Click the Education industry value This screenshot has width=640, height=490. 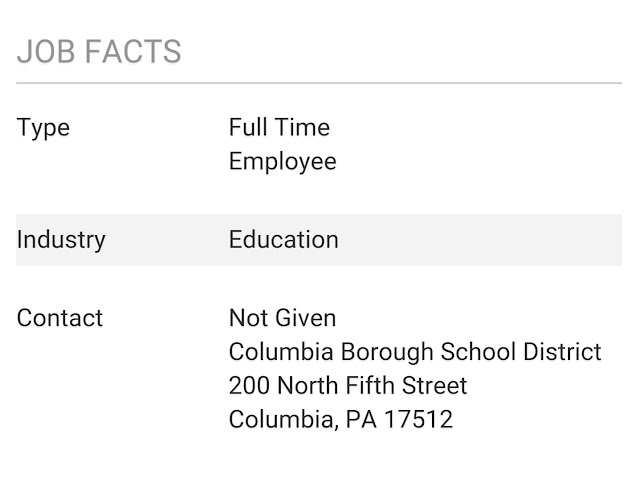[x=284, y=239]
